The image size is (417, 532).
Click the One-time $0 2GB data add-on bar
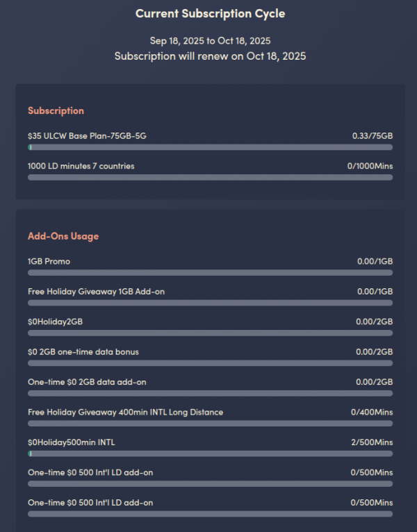click(x=210, y=393)
